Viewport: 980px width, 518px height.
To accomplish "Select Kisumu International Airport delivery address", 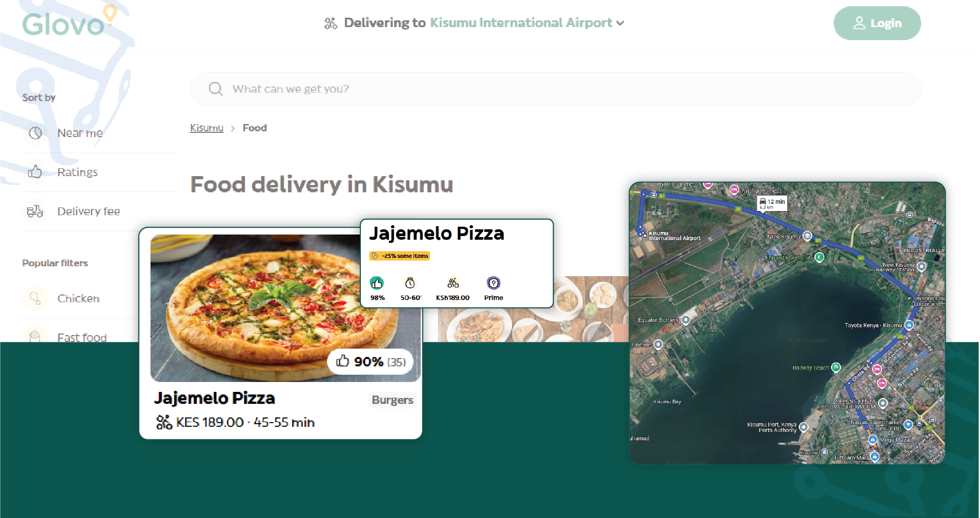I will click(x=521, y=23).
